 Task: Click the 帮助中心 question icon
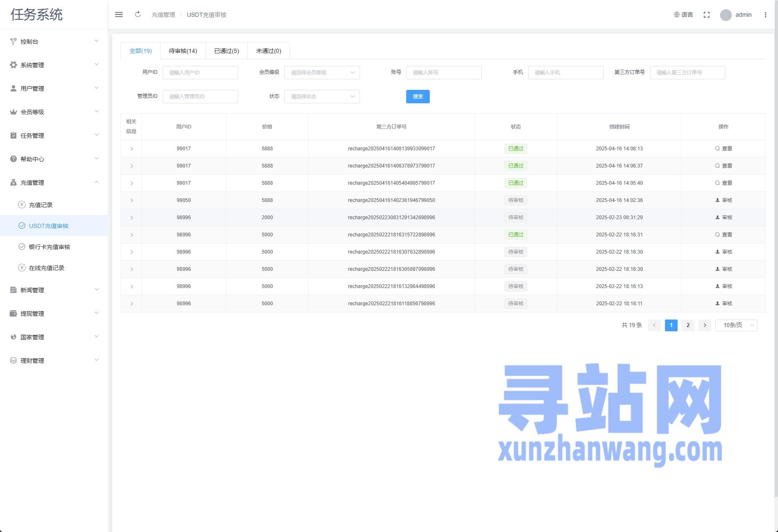point(13,159)
